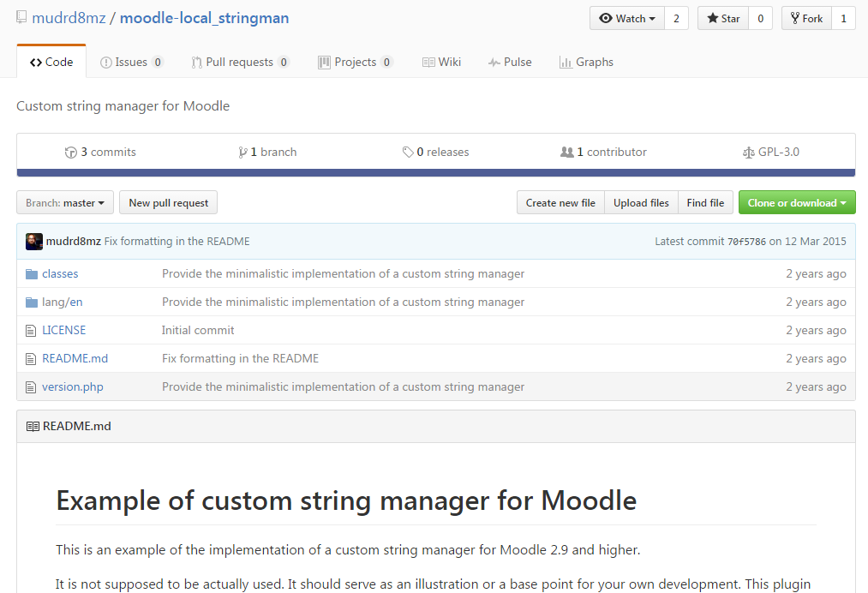868x593 pixels.
Task: Click the LICENSE file icon
Action: [x=31, y=331]
